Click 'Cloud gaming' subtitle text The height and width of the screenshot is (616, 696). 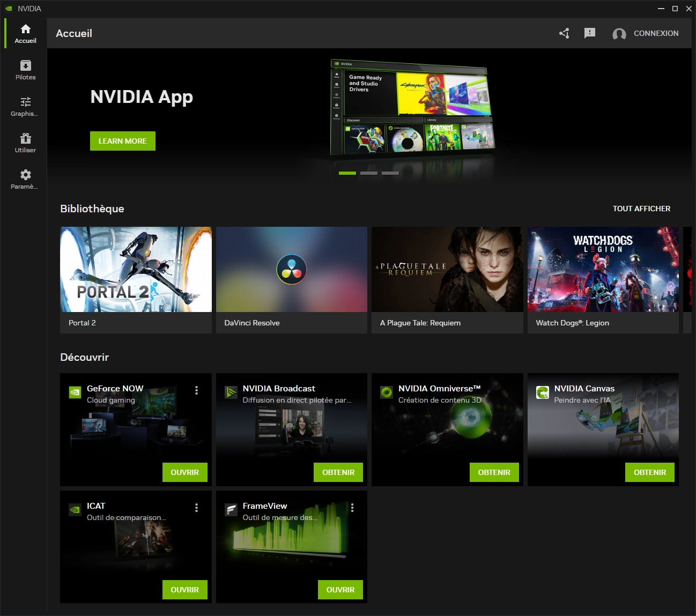[x=111, y=400]
